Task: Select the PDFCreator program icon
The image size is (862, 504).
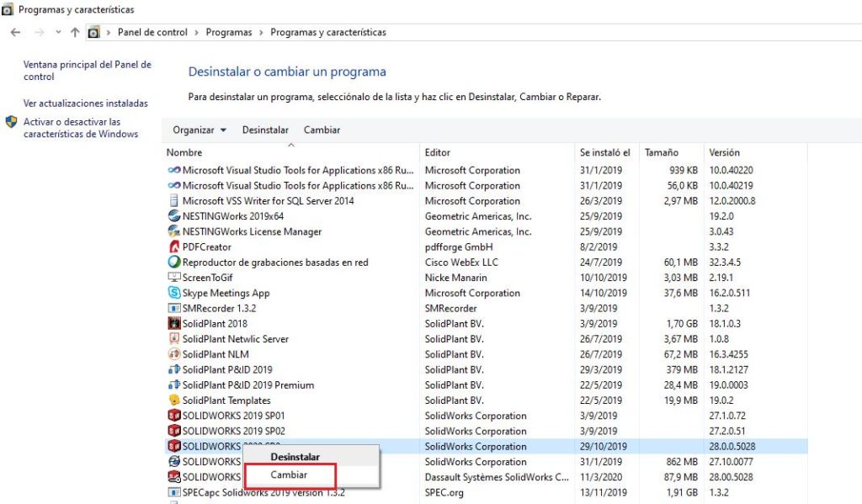Action: [174, 247]
